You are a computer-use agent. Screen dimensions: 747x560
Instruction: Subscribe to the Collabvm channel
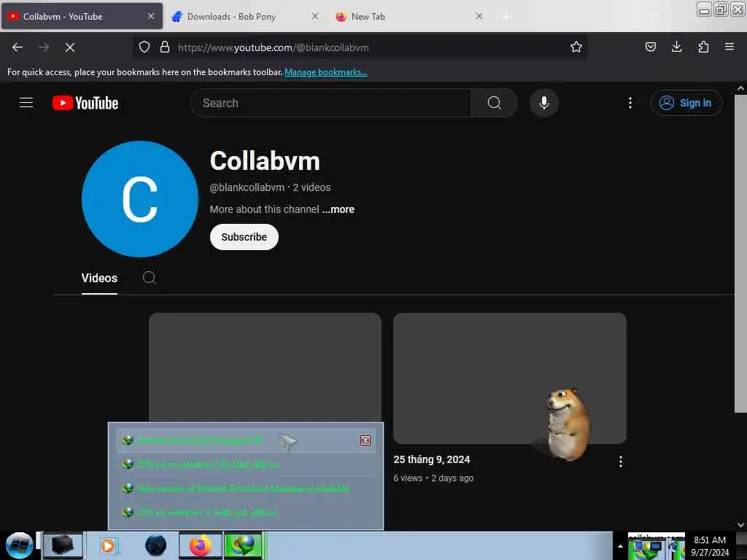click(244, 237)
